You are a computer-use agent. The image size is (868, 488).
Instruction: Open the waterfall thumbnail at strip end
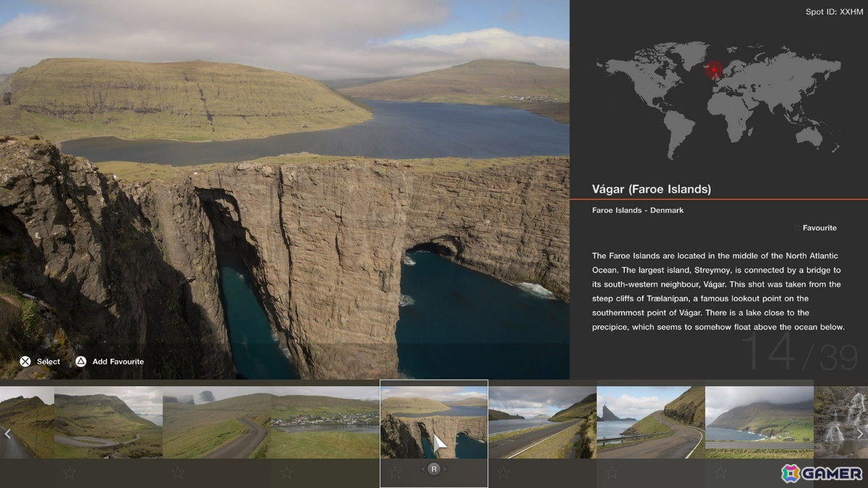[x=841, y=422]
